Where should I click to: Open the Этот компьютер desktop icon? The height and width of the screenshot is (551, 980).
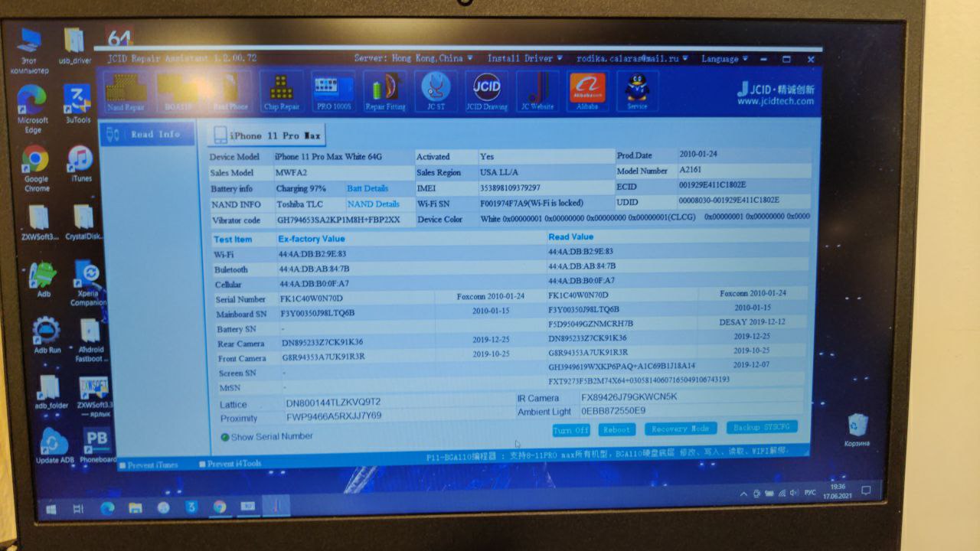(30, 51)
